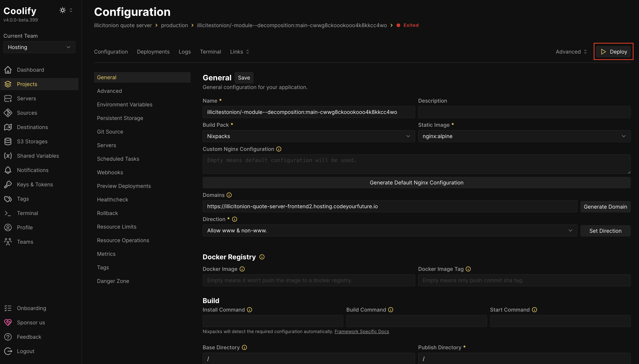Open the Static Image nginx:alpine dropdown
This screenshot has height=364, width=639.
(524, 136)
